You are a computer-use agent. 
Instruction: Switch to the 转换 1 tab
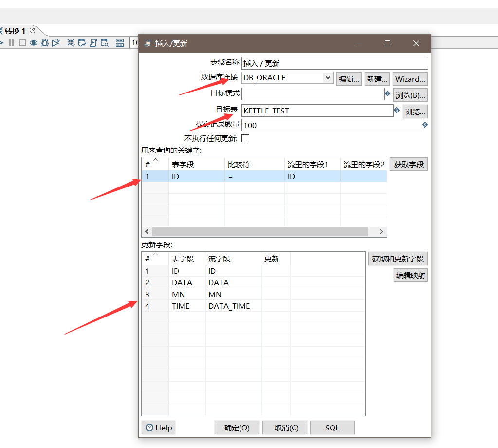tap(15, 30)
